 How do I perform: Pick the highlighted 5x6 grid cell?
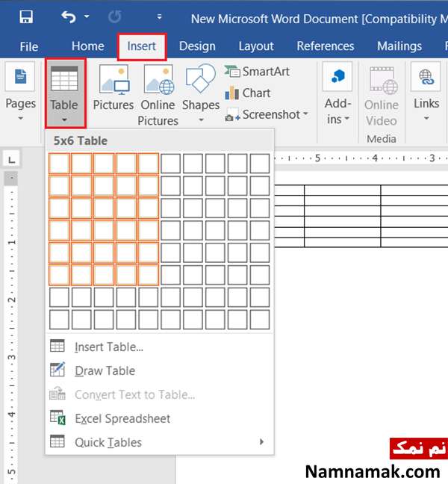149,275
